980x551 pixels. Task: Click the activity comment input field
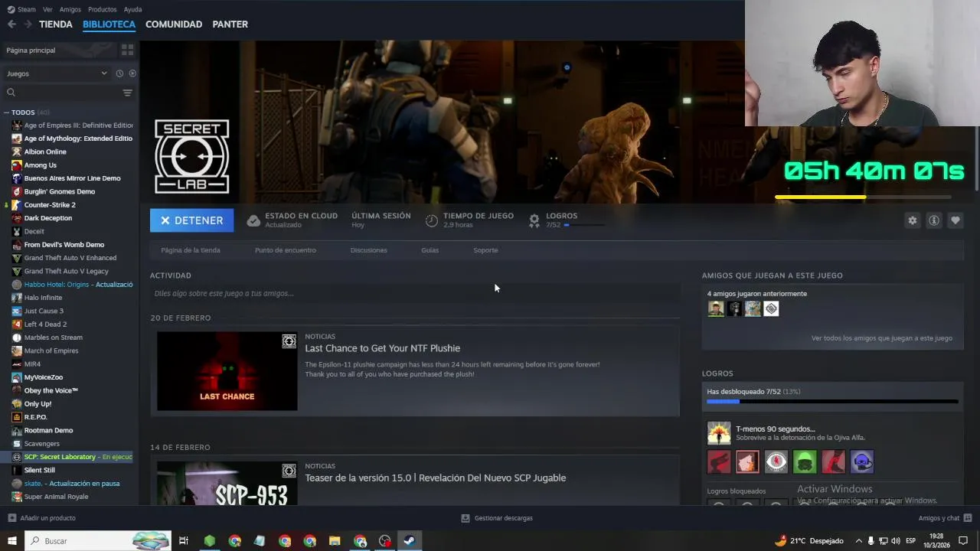pyautogui.click(x=415, y=293)
